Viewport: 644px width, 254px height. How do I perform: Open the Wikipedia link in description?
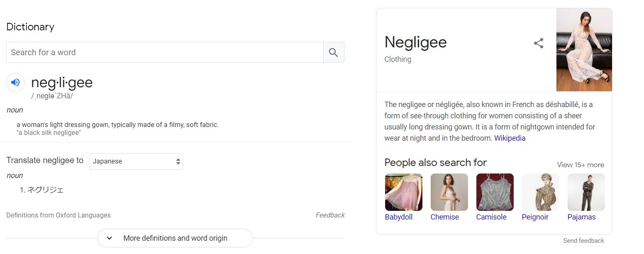[510, 138]
